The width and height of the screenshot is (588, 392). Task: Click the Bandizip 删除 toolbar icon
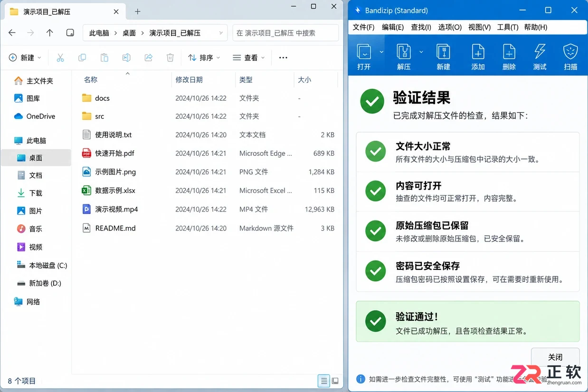[509, 52]
